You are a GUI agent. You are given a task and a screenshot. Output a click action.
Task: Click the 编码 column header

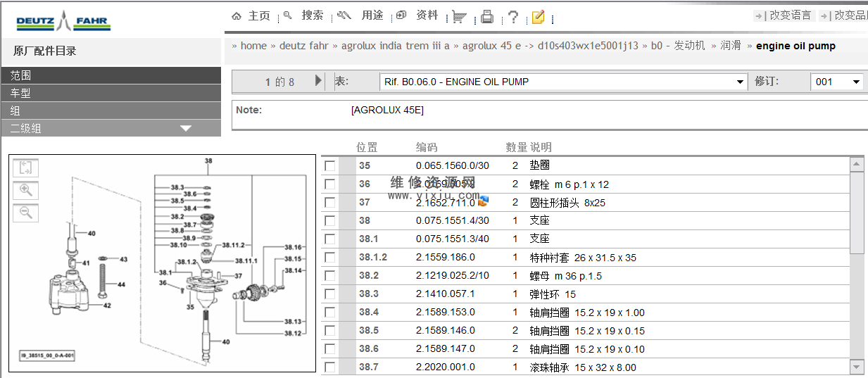427,147
